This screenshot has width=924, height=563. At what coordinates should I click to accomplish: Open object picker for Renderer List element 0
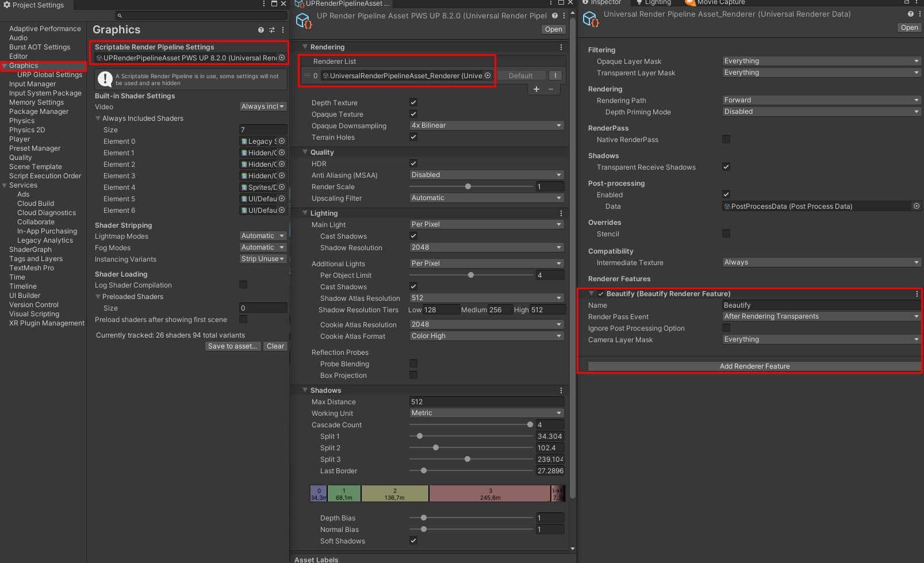(488, 75)
